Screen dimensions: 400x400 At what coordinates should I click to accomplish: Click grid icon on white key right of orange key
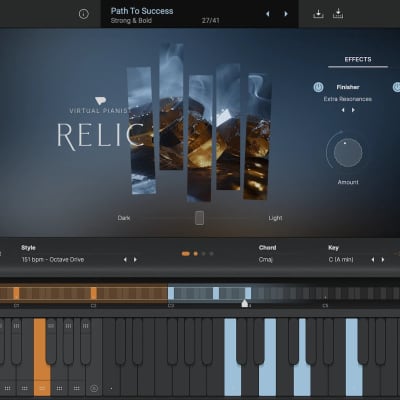pos(59,388)
